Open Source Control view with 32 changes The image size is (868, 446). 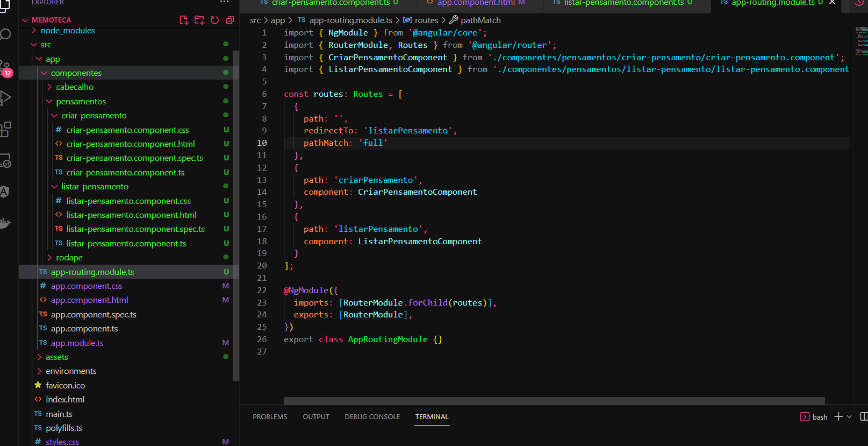point(5,69)
